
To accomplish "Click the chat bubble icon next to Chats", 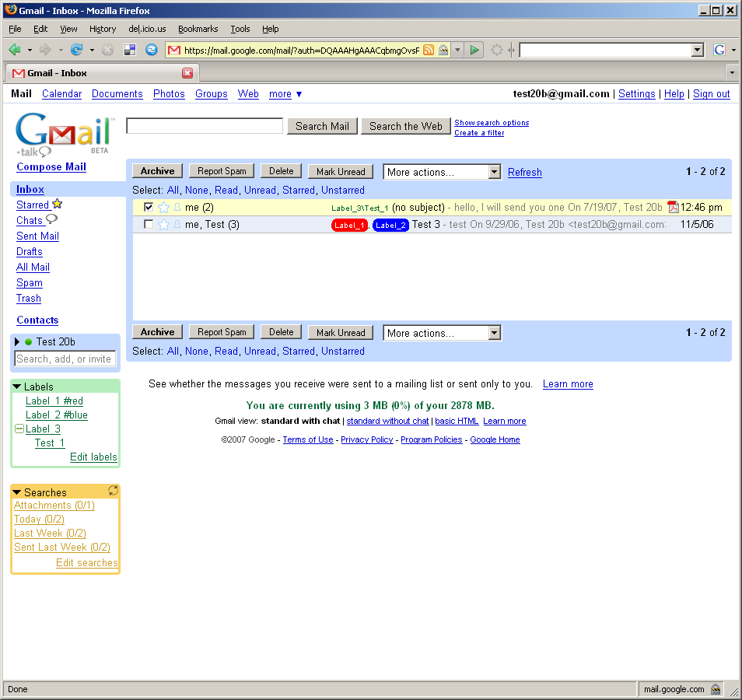I will (x=51, y=219).
